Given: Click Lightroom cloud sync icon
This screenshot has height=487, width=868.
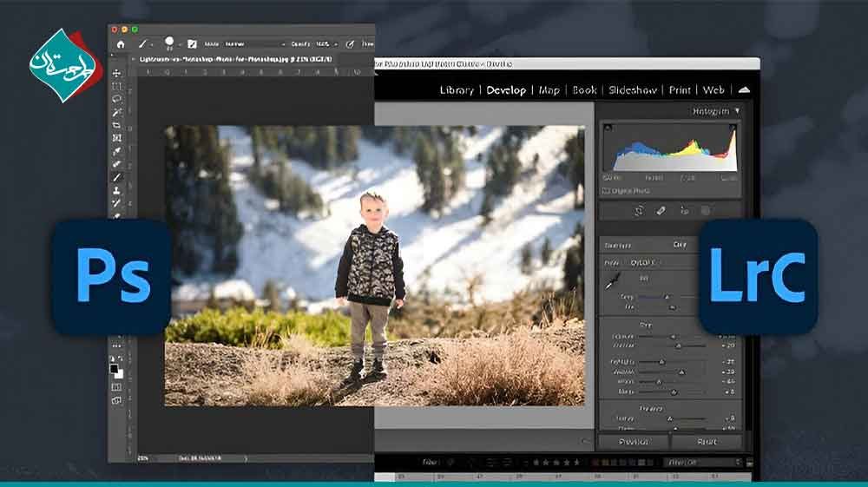Looking at the screenshot, I should [x=744, y=89].
